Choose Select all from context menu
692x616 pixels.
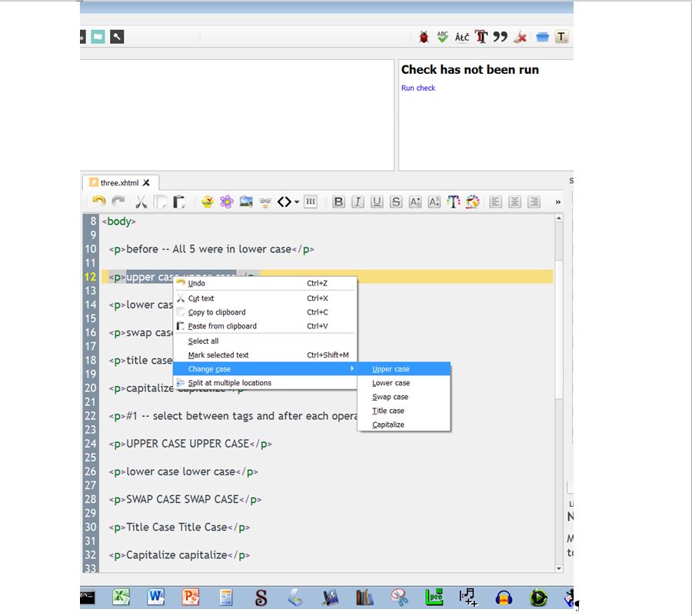tap(264, 341)
